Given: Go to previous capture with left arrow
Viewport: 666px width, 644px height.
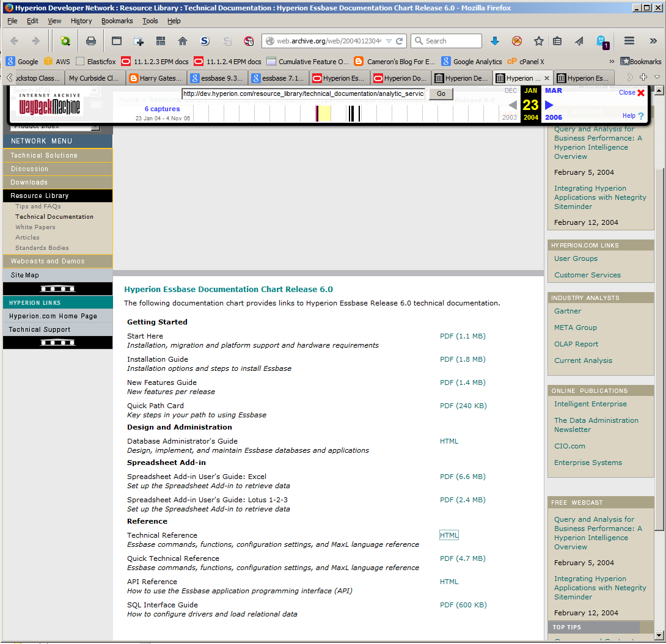Looking at the screenshot, I should coord(513,105).
